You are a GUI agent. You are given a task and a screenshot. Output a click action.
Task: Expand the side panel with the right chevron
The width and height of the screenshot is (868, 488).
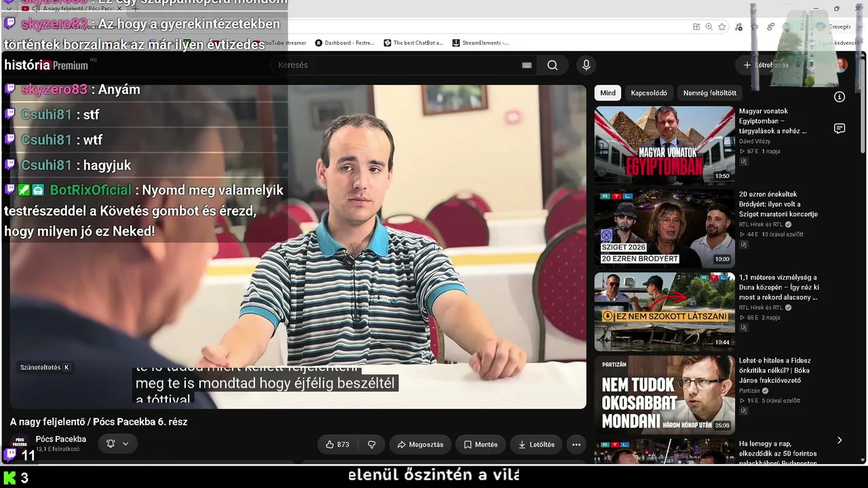pyautogui.click(x=840, y=440)
